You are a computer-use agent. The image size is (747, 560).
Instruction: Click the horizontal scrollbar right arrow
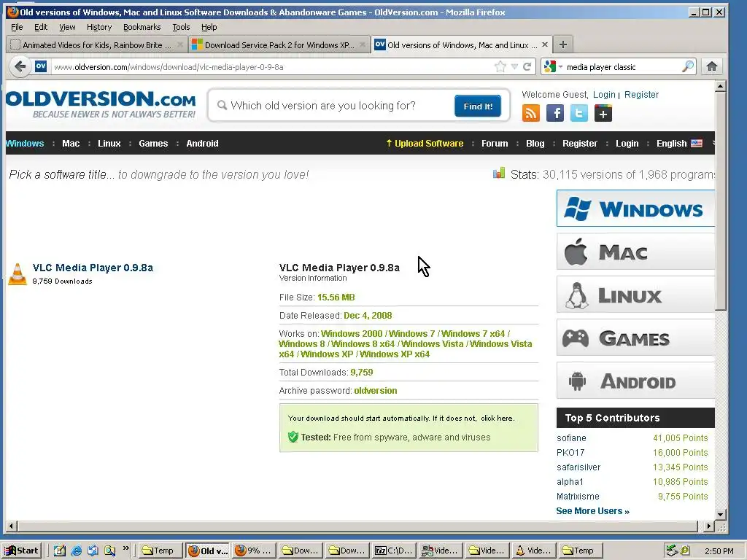[709, 526]
